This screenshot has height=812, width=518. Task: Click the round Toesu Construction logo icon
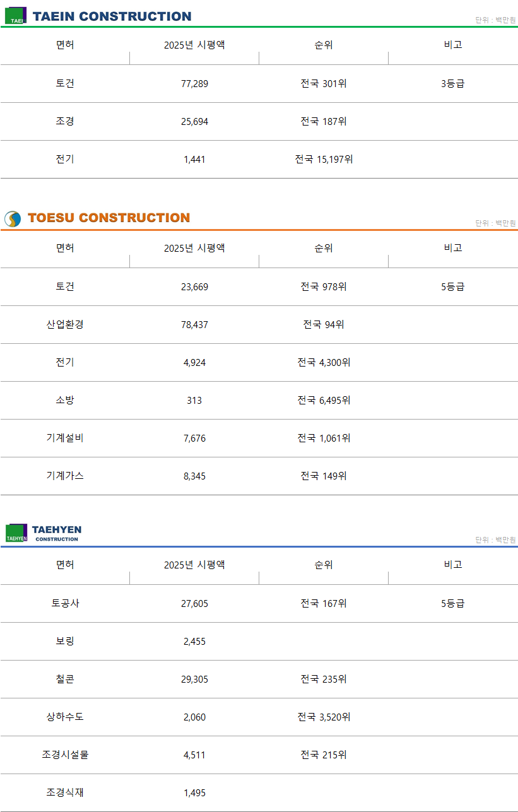pos(13,219)
